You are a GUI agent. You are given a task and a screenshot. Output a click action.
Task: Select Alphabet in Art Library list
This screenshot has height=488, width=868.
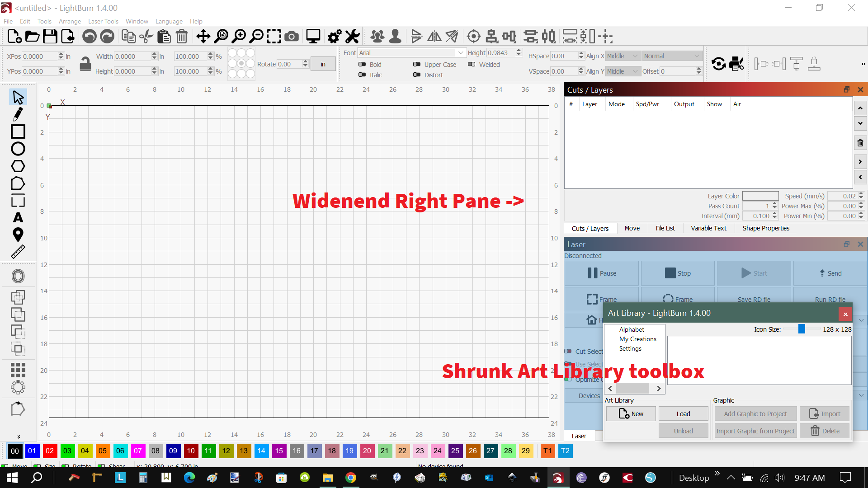(632, 329)
